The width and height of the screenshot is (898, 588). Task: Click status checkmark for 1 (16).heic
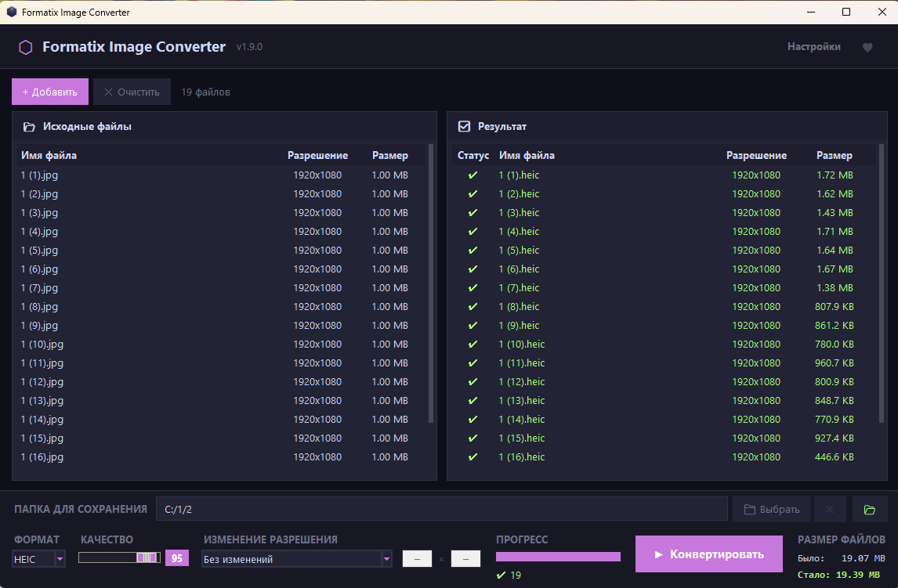[473, 457]
